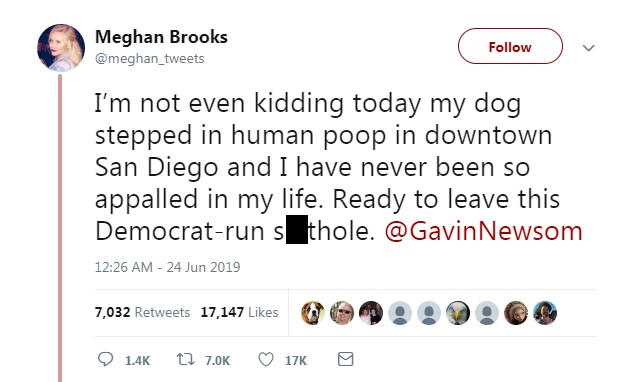Click the @meghan_tweets handle
This screenshot has width=636, height=382.
150,59
